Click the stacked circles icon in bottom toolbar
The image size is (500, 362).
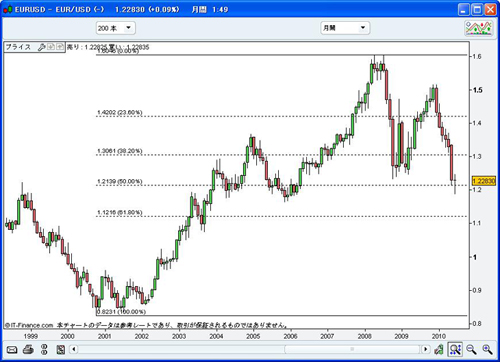(x=44, y=350)
